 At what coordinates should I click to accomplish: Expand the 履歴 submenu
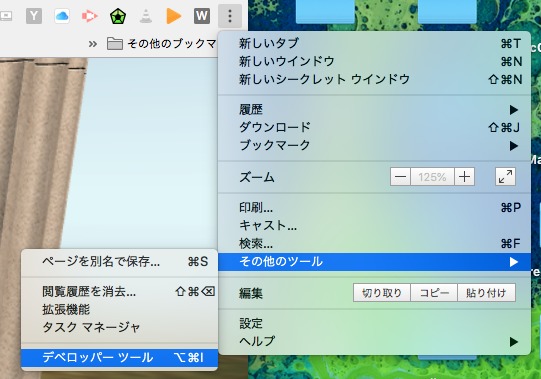(374, 109)
